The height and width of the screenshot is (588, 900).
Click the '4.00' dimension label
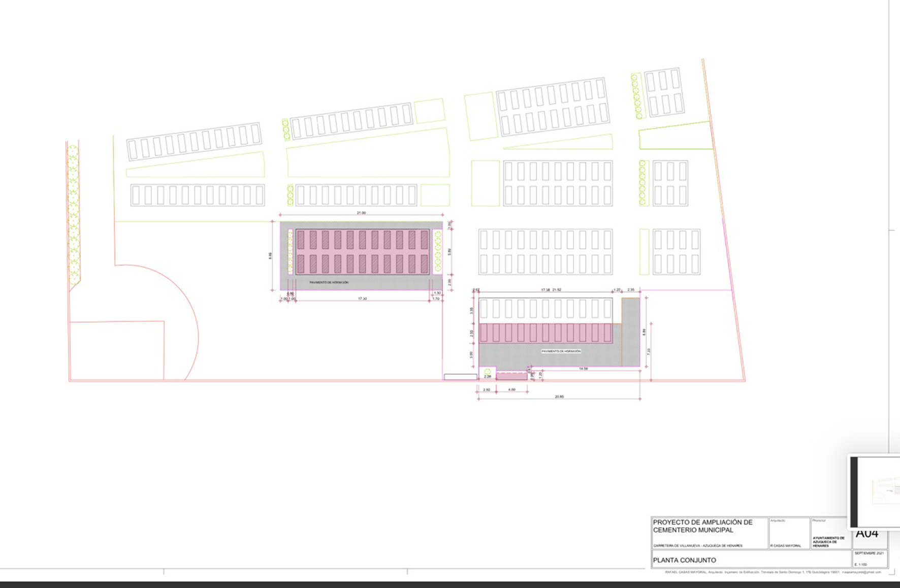click(511, 389)
